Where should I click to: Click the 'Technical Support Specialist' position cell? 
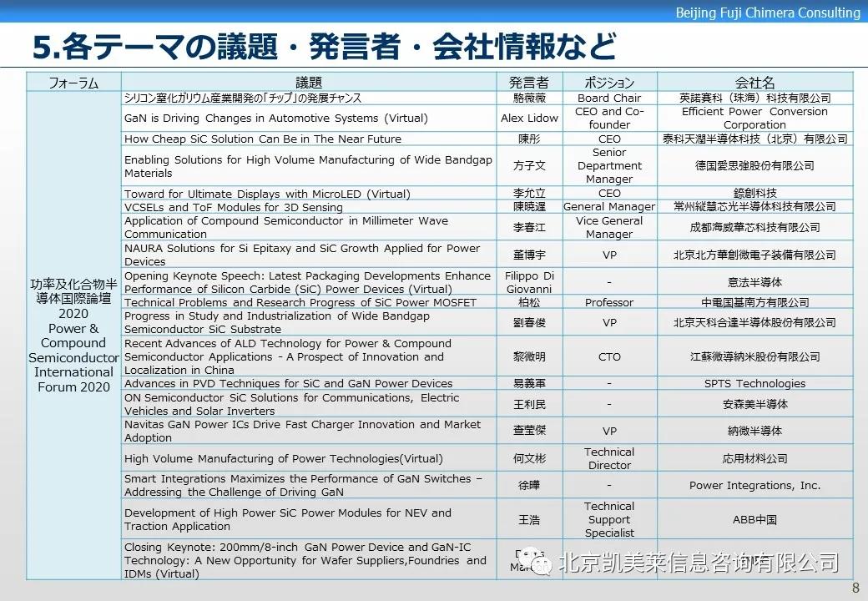(609, 519)
